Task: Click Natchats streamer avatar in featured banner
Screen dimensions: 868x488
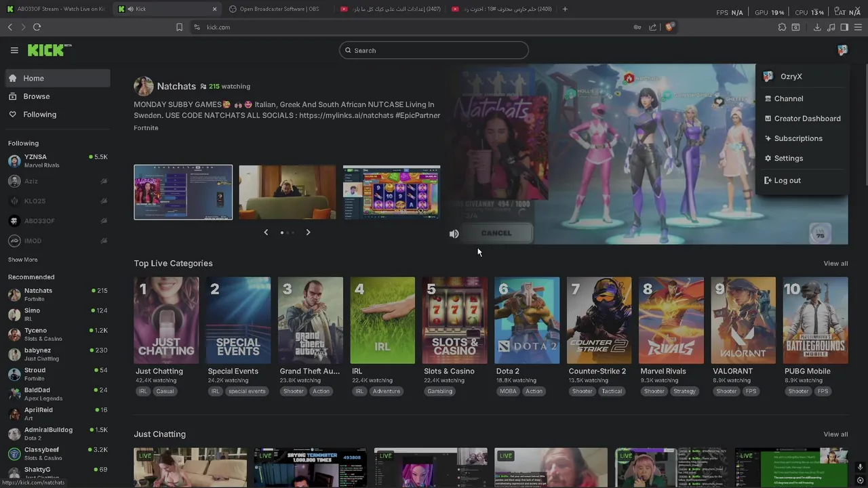Action: [x=143, y=86]
